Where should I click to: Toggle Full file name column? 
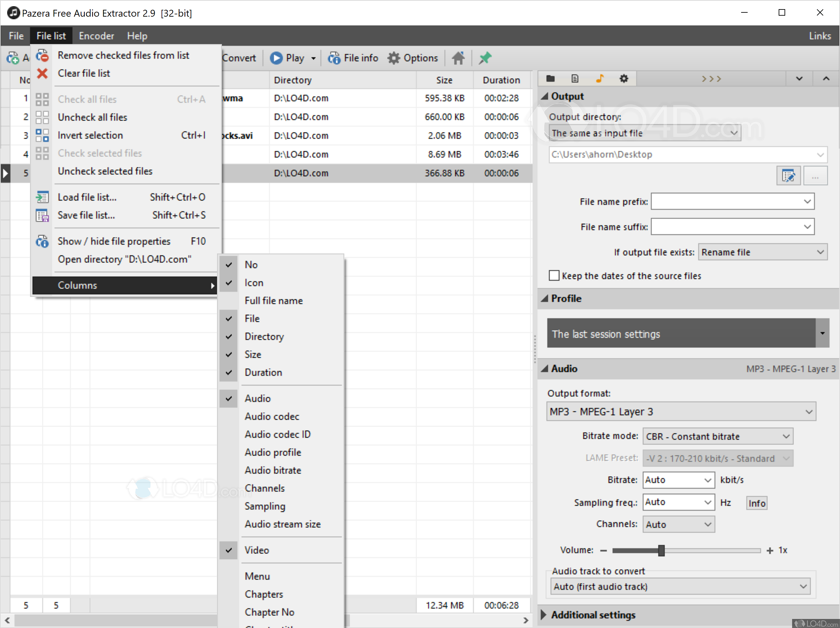[x=273, y=301]
